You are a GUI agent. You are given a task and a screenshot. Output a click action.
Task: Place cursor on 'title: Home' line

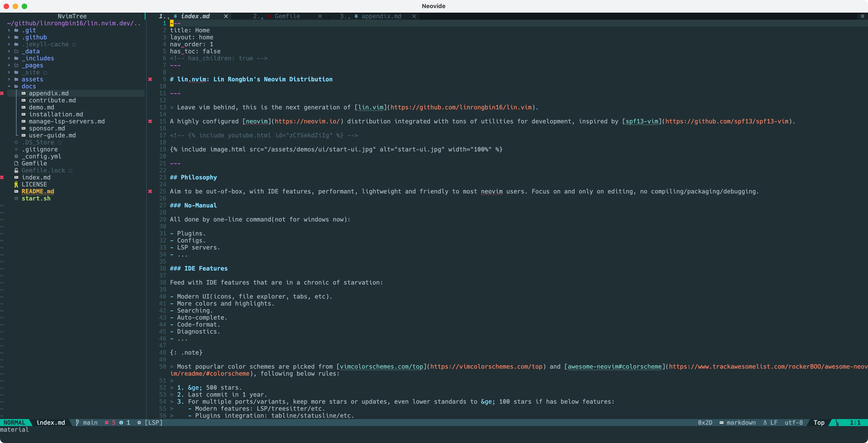point(190,30)
